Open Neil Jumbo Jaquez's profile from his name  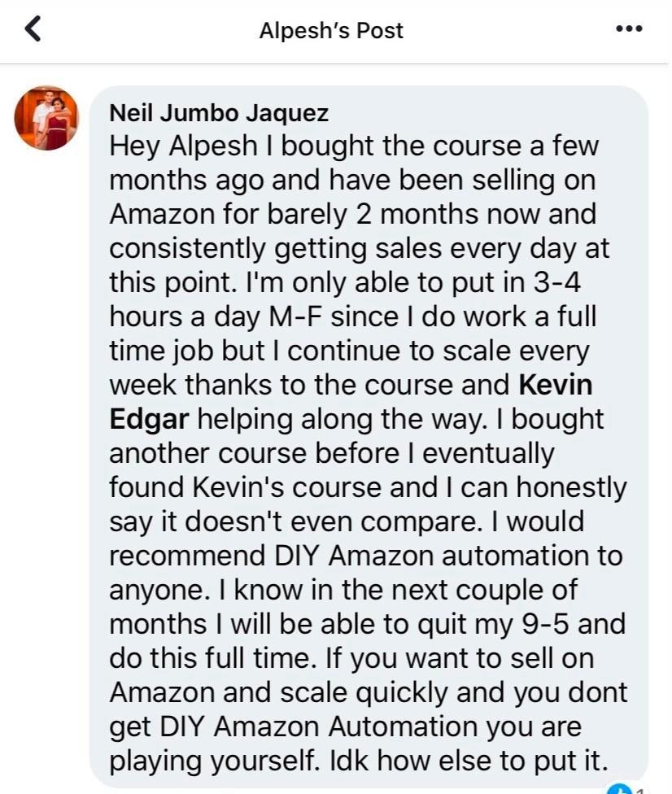pos(219,112)
